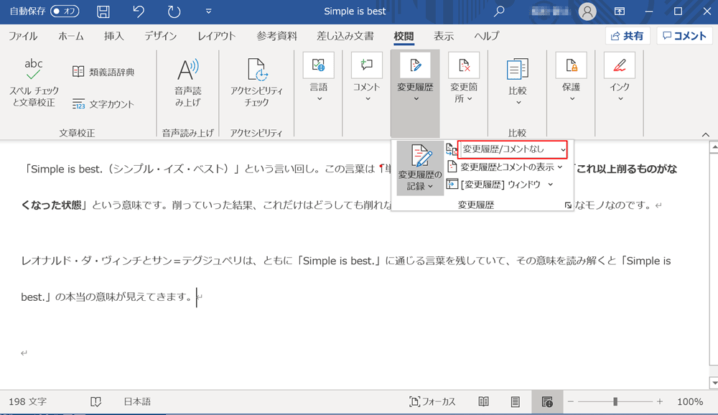Open the デザイン tab
The height and width of the screenshot is (415, 718).
point(161,36)
